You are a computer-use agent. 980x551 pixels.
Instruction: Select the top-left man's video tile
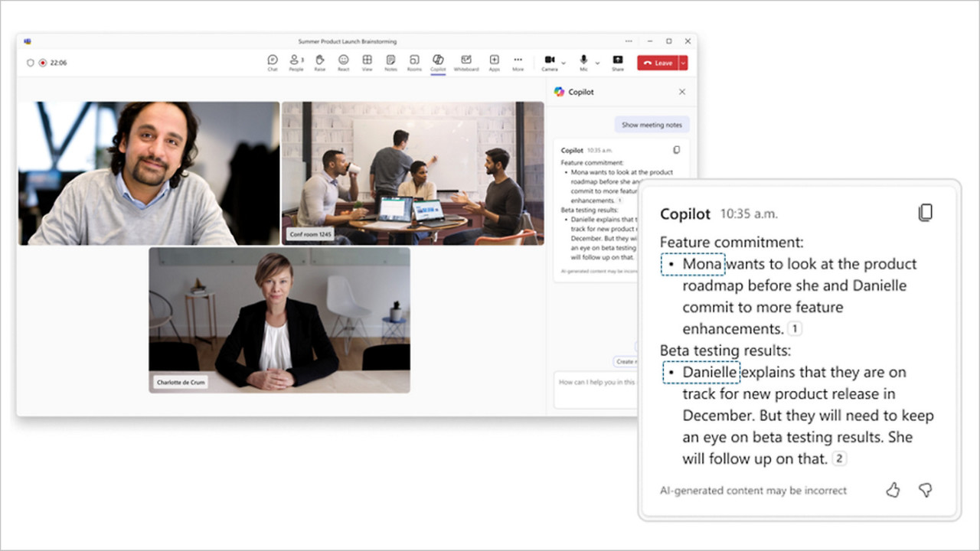pos(149,173)
